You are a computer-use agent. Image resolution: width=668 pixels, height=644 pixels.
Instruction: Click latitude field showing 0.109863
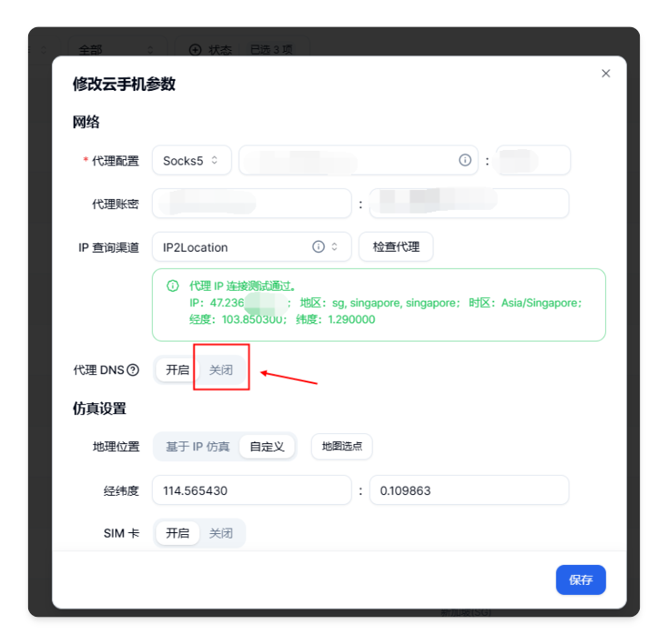click(469, 490)
